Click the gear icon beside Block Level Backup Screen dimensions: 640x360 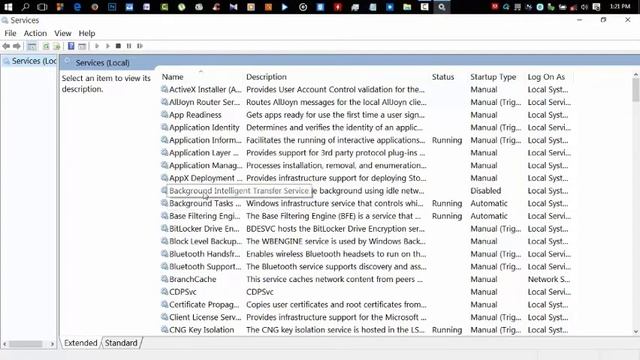[164, 241]
